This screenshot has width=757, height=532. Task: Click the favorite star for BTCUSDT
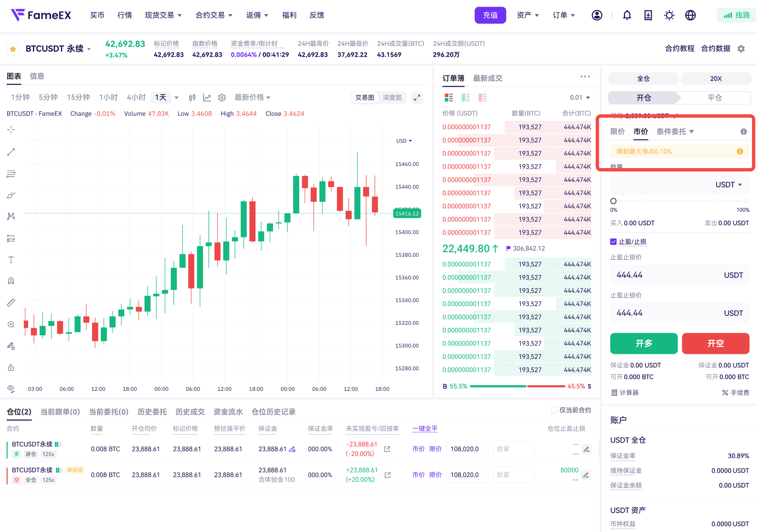pos(13,49)
